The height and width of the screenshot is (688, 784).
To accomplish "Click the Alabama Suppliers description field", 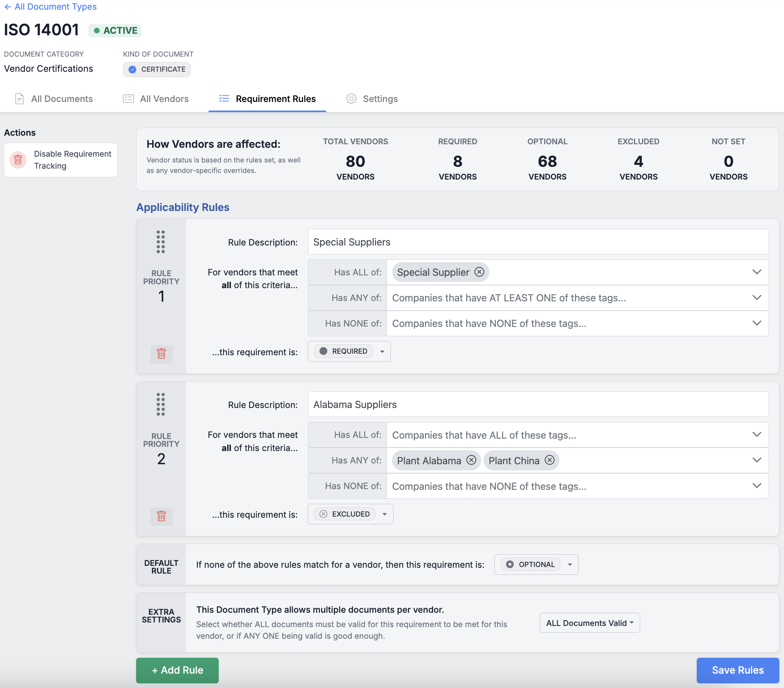I will coord(538,405).
